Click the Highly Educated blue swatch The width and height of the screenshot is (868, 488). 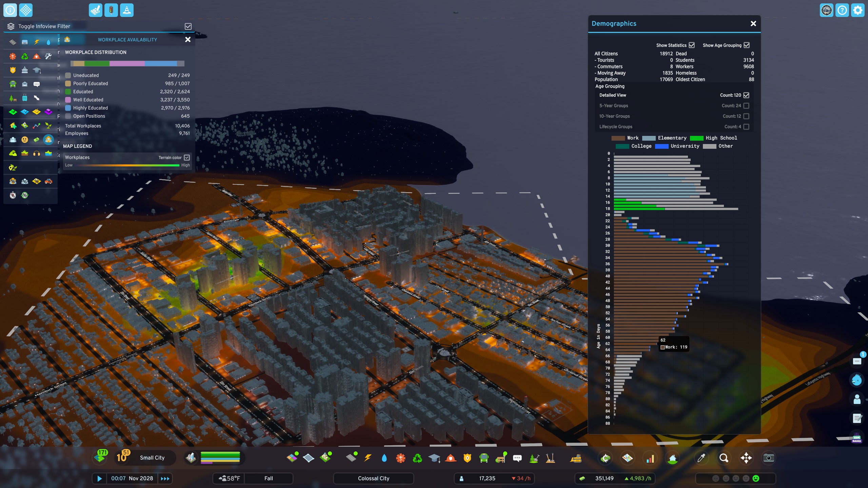click(68, 108)
